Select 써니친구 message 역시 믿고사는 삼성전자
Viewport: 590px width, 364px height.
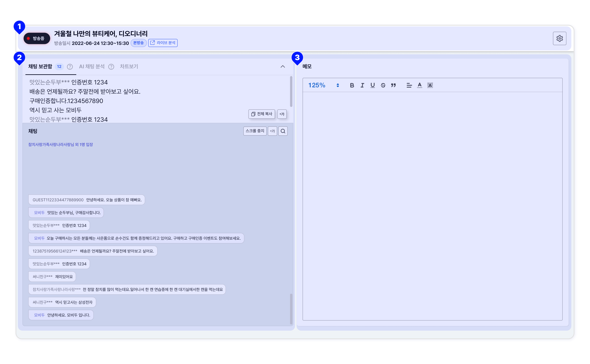(62, 302)
